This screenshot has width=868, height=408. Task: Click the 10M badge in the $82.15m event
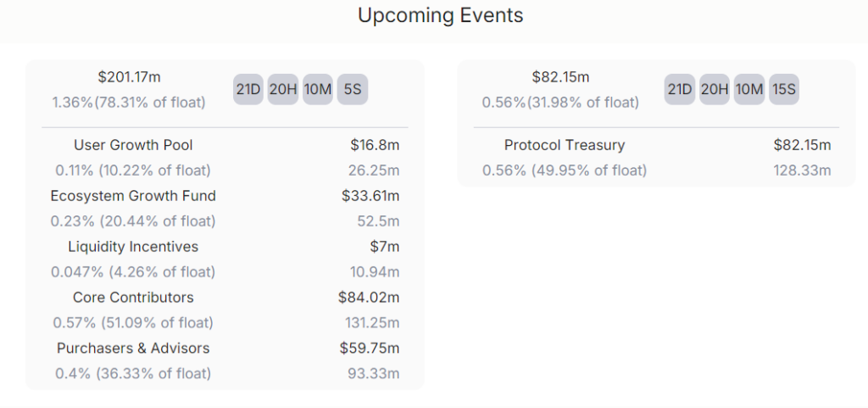pos(749,89)
